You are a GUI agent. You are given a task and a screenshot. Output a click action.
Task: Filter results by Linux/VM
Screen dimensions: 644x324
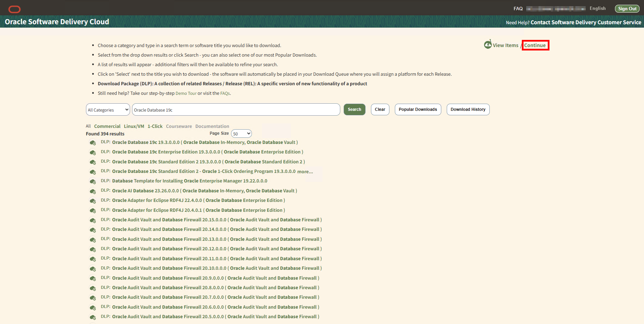tap(134, 126)
